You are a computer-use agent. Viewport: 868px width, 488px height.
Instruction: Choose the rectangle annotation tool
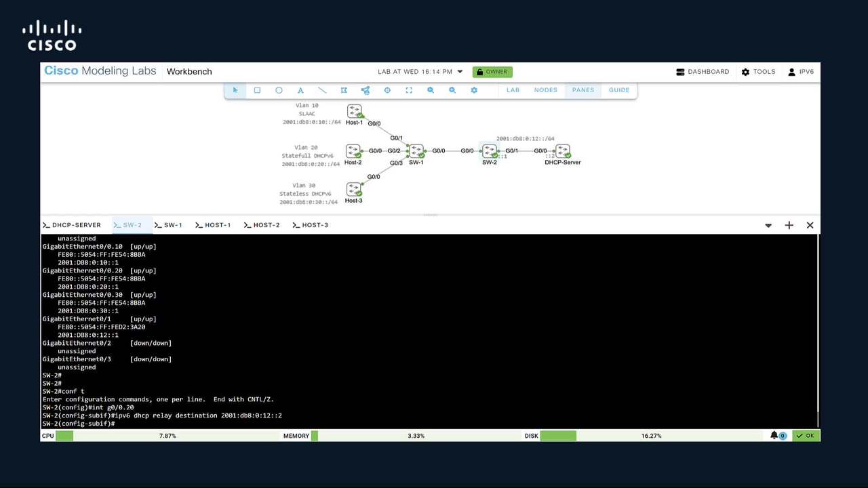click(x=257, y=90)
